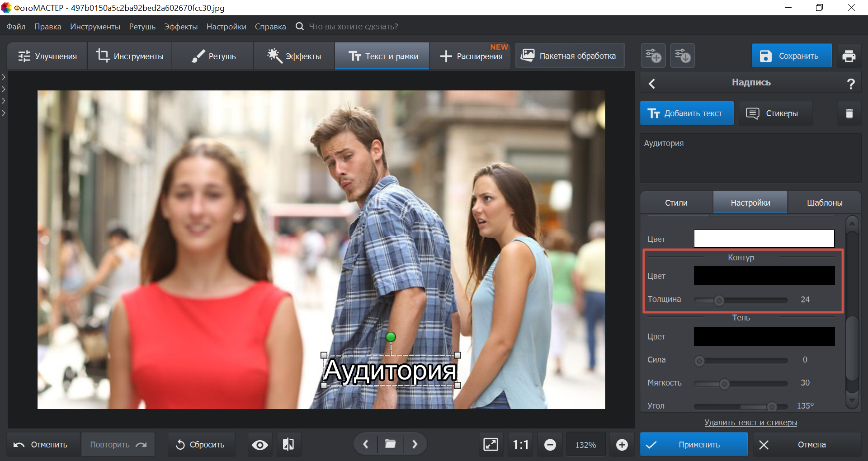This screenshot has width=868, height=461.
Task: Toggle the before/after compare icon
Action: tap(288, 445)
